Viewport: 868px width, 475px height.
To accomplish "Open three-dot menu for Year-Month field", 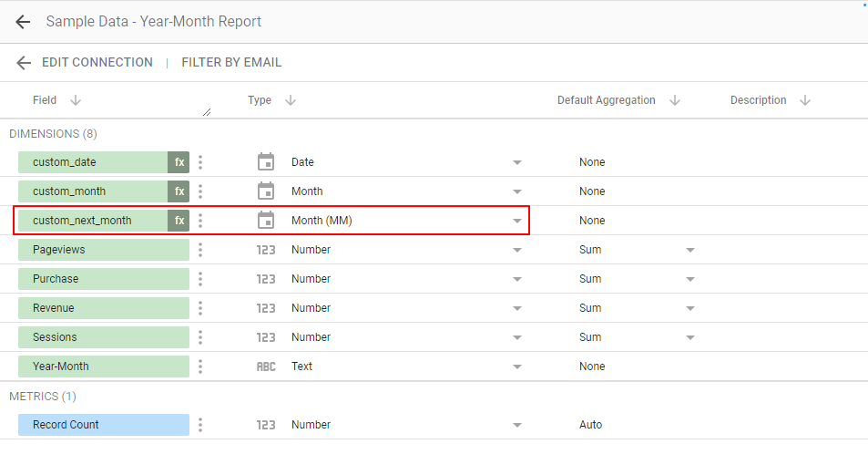I will coord(200,367).
